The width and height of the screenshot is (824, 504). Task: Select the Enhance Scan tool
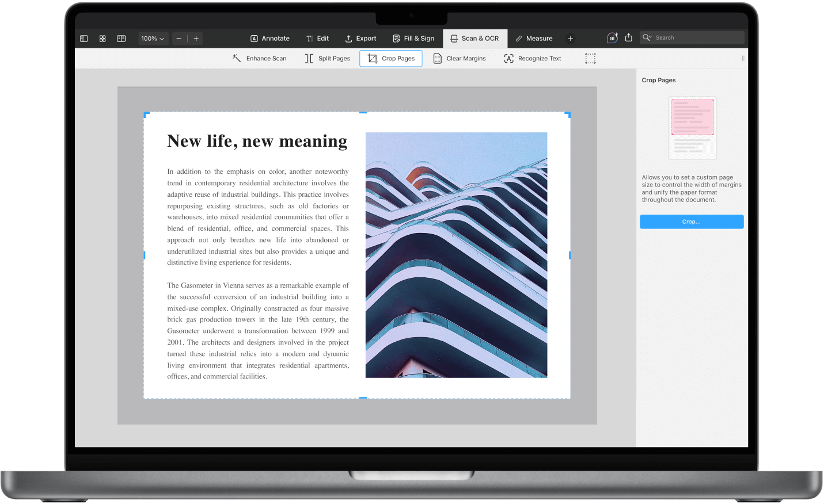click(260, 59)
